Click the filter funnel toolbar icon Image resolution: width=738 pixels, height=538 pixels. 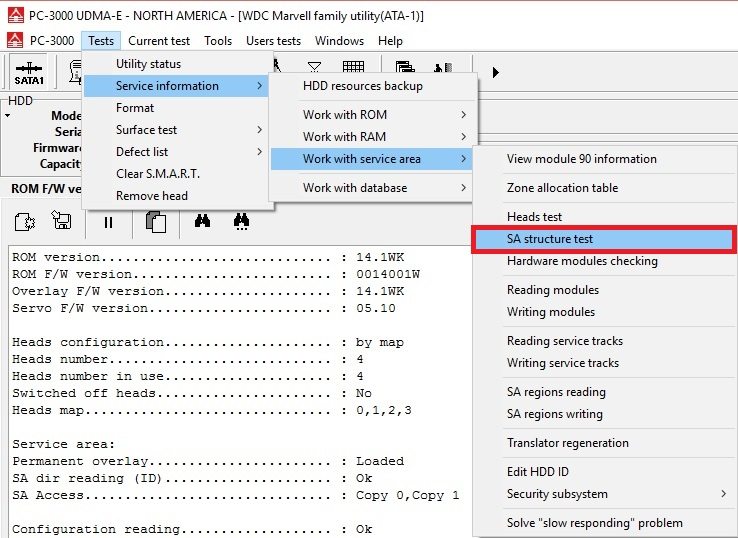[314, 67]
